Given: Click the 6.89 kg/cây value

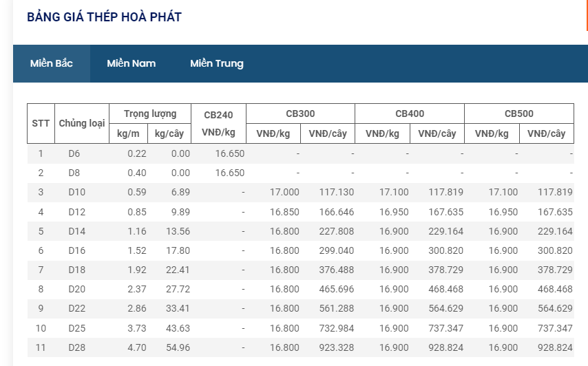Looking at the screenshot, I should pos(180,192).
